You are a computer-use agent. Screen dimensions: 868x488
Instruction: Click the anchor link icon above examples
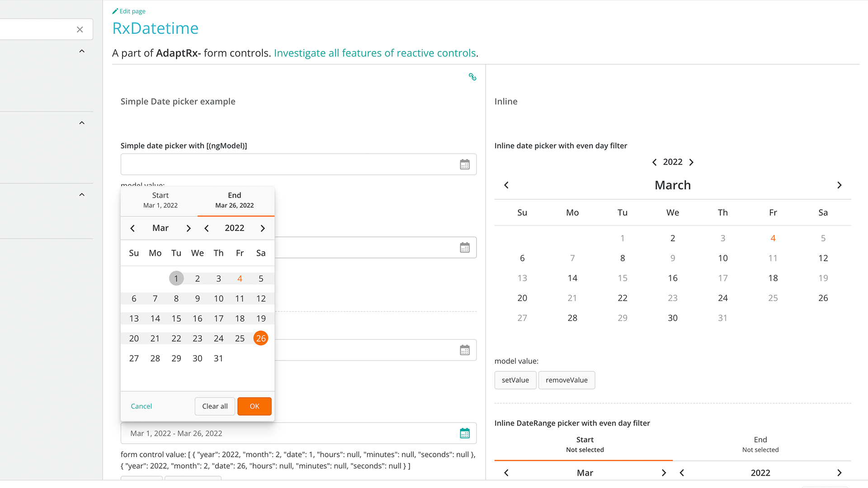(x=472, y=77)
